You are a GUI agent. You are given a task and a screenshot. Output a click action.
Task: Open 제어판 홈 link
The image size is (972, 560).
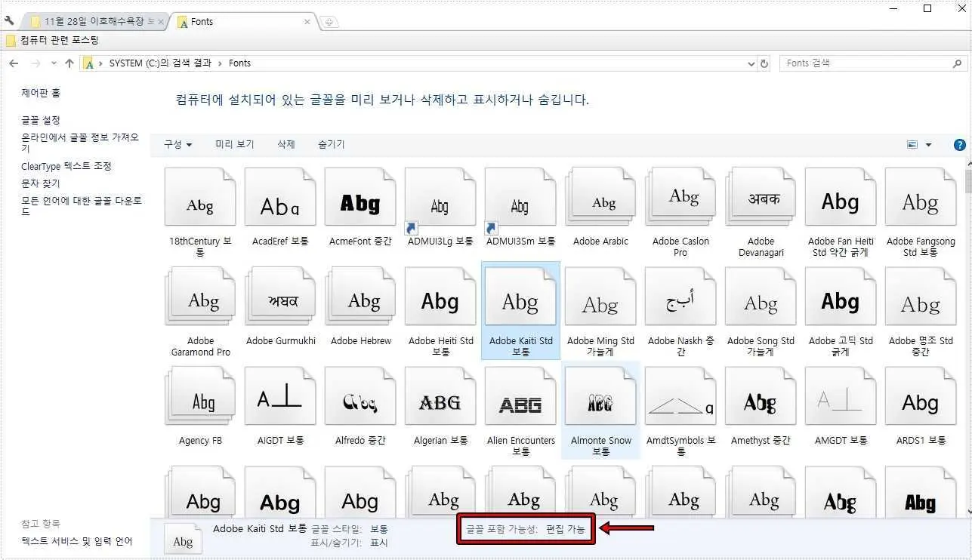41,93
